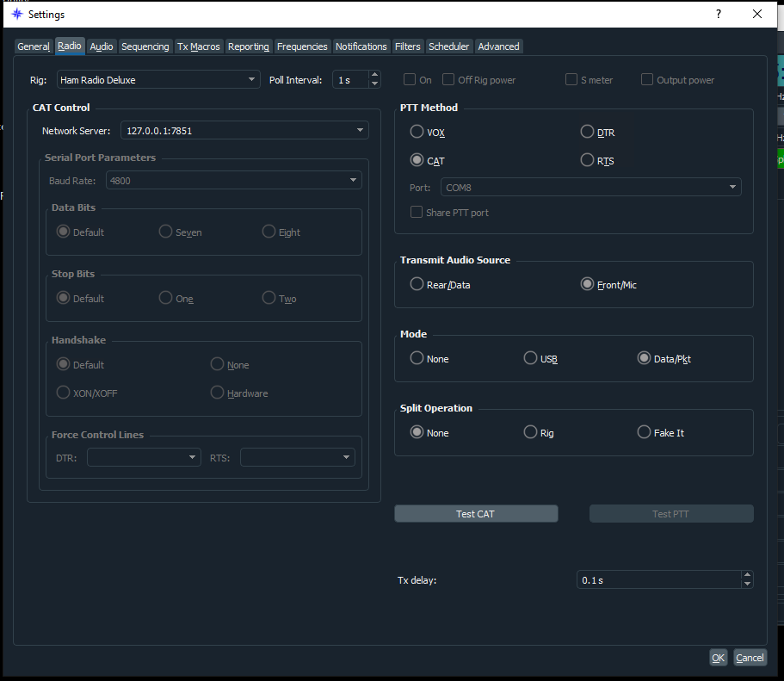Confirm settings with OK
Viewport: 784px width, 681px height.
tap(718, 658)
